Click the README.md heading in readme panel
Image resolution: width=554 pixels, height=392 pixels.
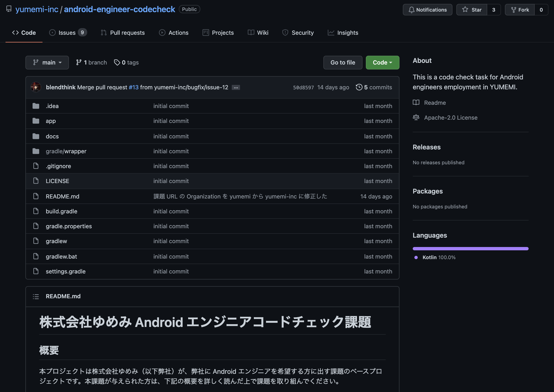(63, 296)
